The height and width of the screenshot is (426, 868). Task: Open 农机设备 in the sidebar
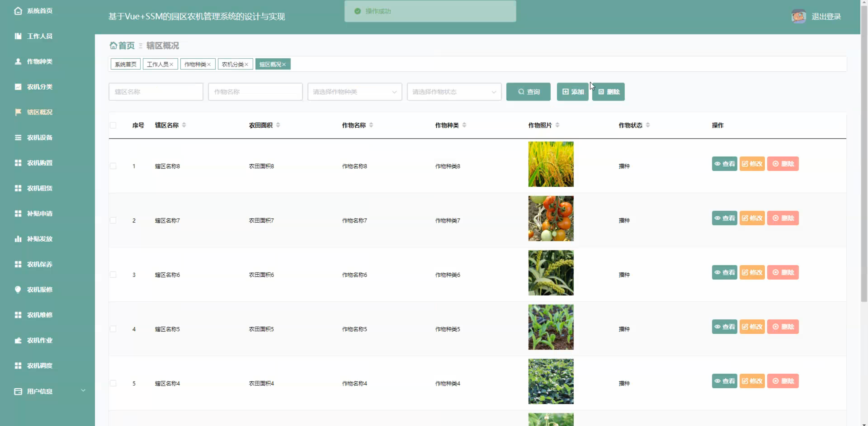pyautogui.click(x=40, y=137)
